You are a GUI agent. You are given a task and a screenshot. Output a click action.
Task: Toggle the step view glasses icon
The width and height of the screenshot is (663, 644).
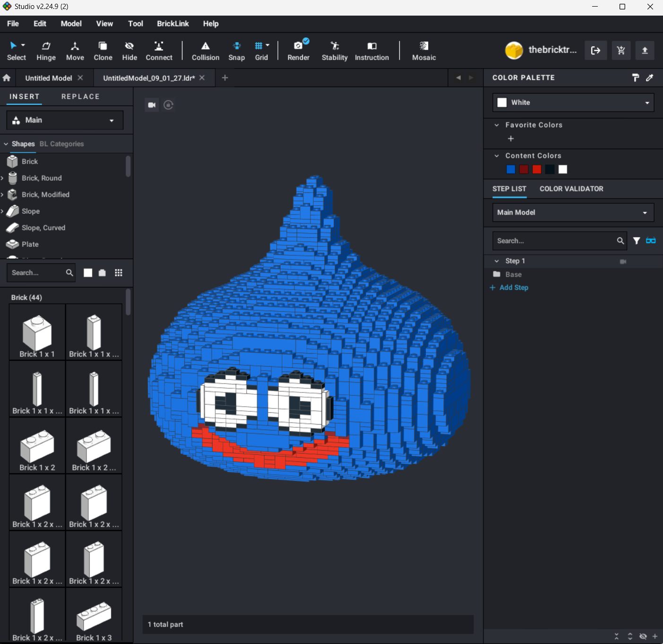651,241
